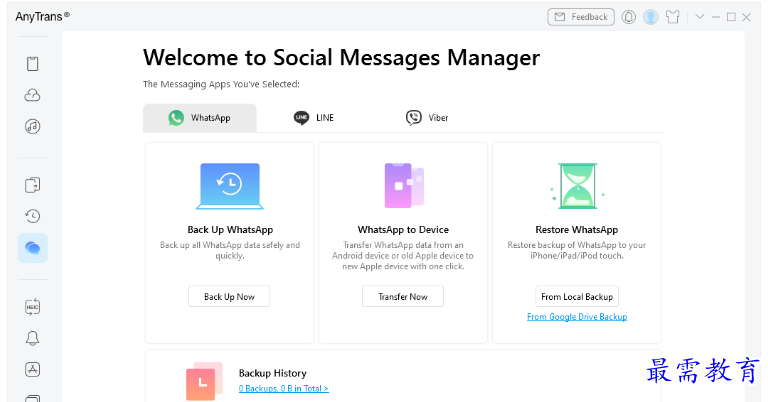This screenshot has height=402, width=768.
Task: Click the Back Up WhatsApp heading
Action: [230, 230]
